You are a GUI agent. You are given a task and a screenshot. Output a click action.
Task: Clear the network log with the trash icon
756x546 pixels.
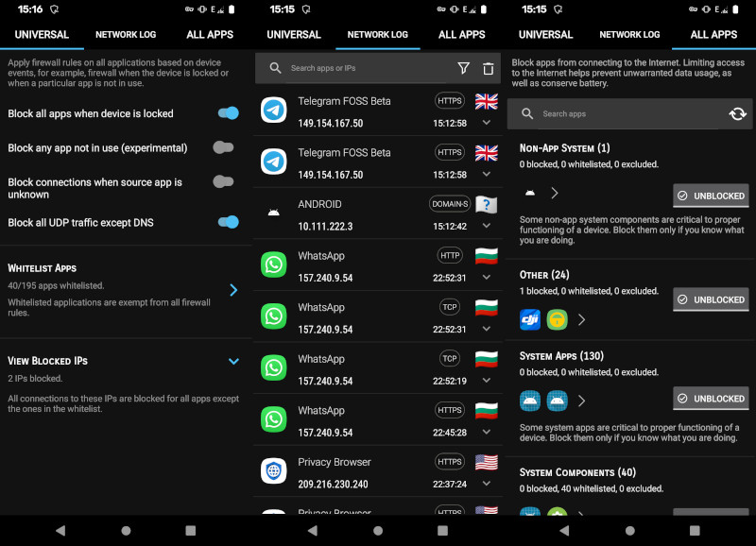(488, 68)
